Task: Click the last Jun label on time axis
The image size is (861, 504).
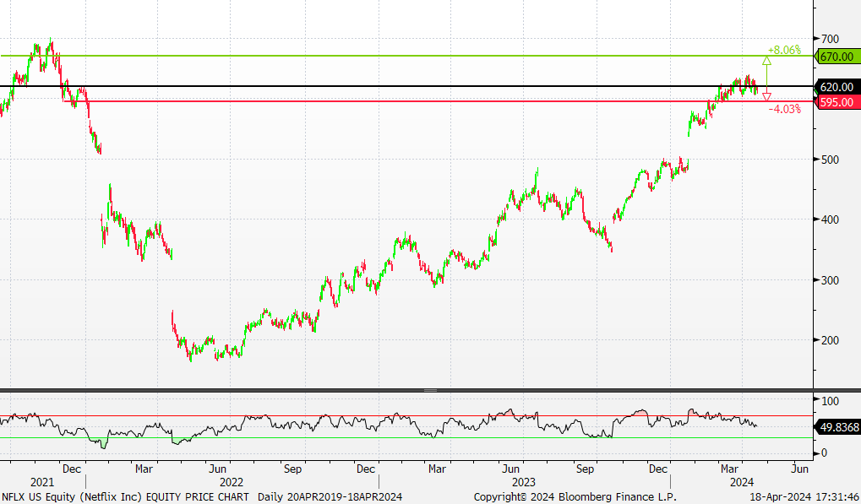Action: pyautogui.click(x=799, y=469)
